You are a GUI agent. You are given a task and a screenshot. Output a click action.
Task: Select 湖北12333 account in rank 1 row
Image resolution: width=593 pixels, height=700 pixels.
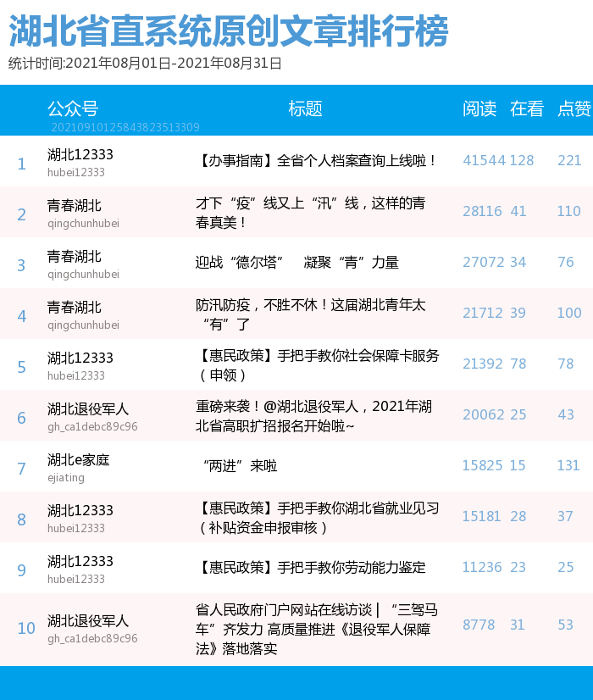click(x=80, y=155)
